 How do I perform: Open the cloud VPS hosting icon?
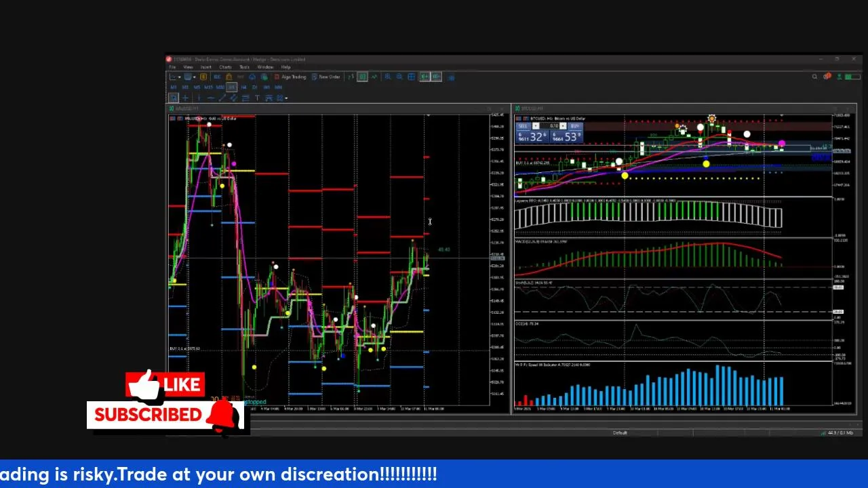(252, 77)
